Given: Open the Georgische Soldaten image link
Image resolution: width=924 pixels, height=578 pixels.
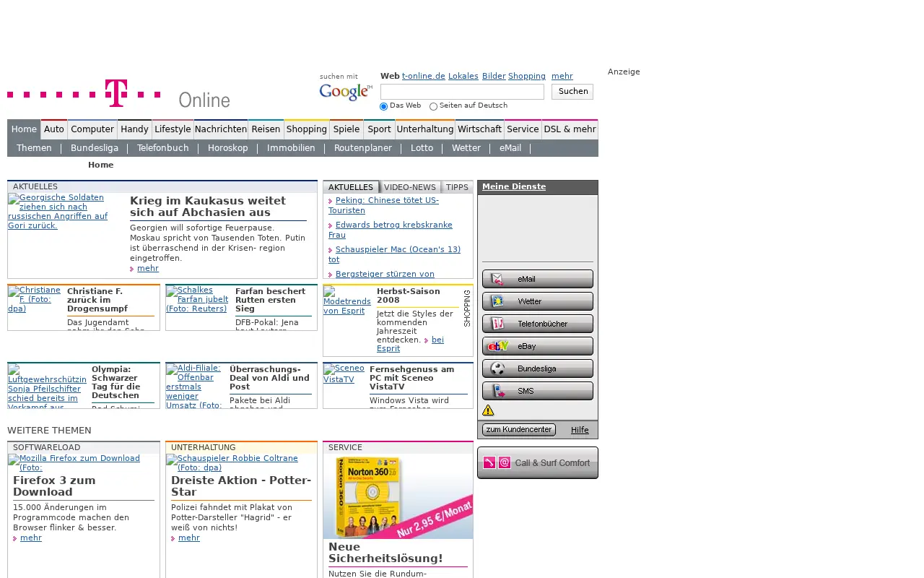Looking at the screenshot, I should point(58,211).
